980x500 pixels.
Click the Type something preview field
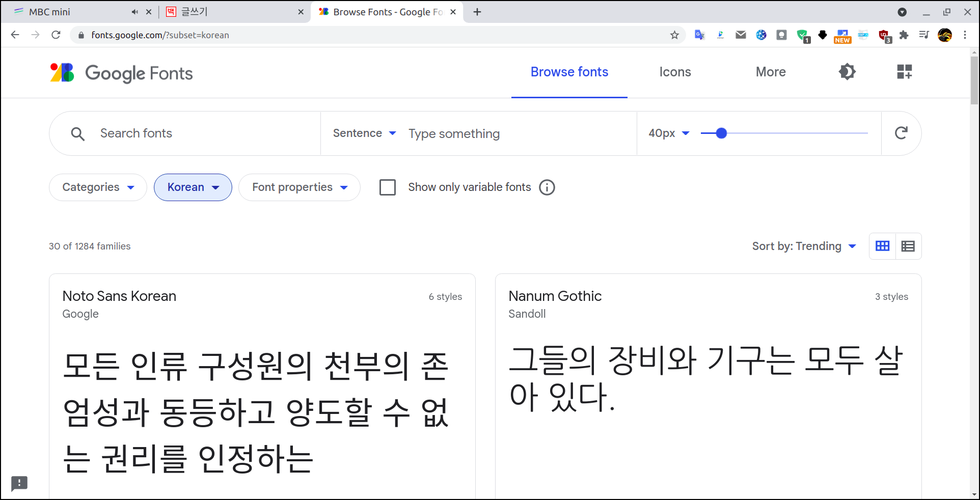click(x=517, y=133)
